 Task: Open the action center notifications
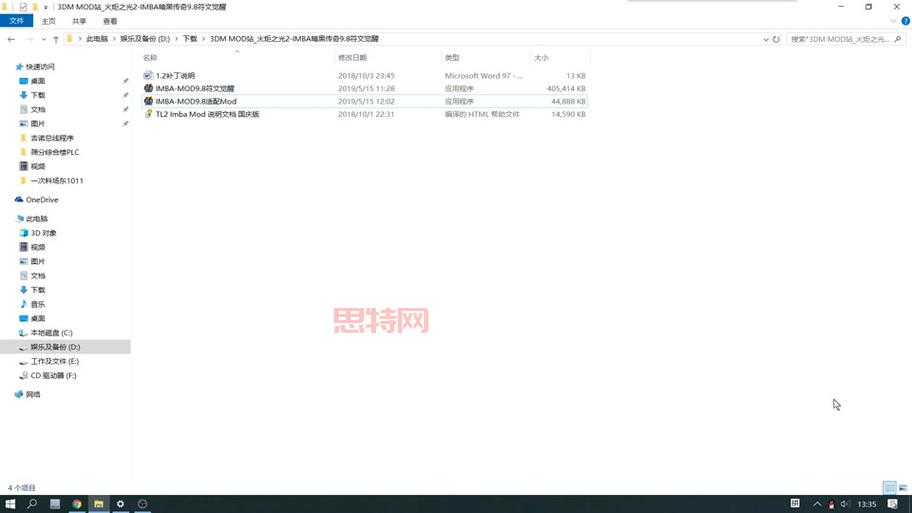tap(893, 504)
